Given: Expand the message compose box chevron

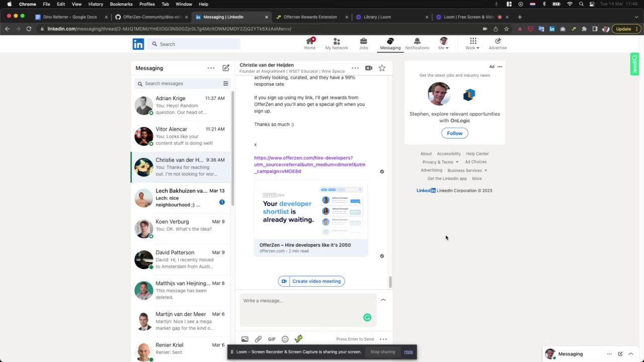Looking at the screenshot, I should pos(383,300).
